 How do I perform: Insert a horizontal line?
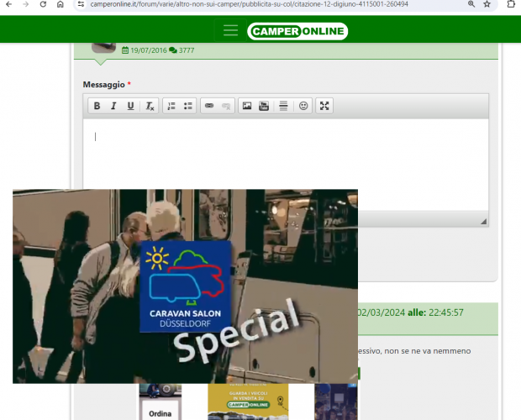(x=283, y=106)
